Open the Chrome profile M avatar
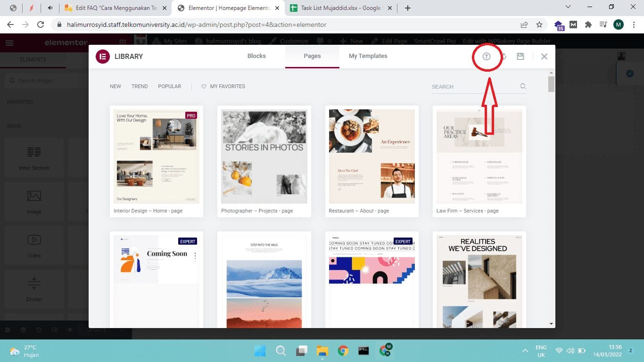 pyautogui.click(x=619, y=25)
